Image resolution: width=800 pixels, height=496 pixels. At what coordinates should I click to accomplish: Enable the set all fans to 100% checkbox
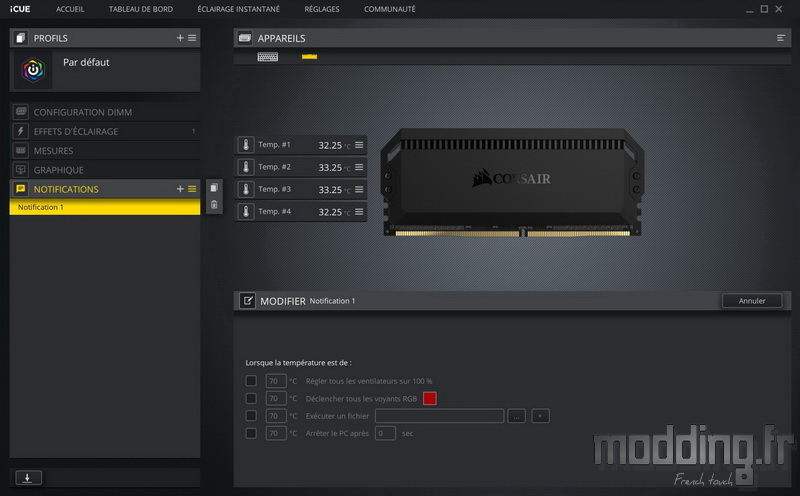251,381
